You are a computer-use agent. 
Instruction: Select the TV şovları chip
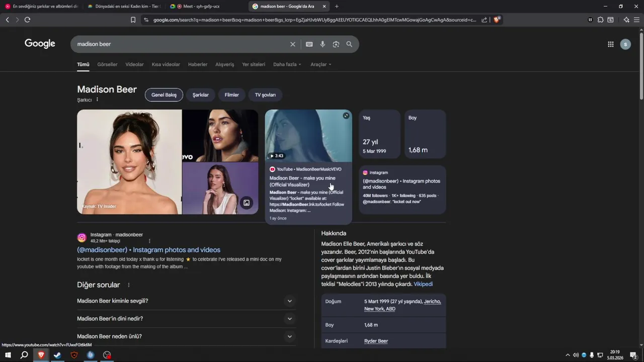(265, 95)
